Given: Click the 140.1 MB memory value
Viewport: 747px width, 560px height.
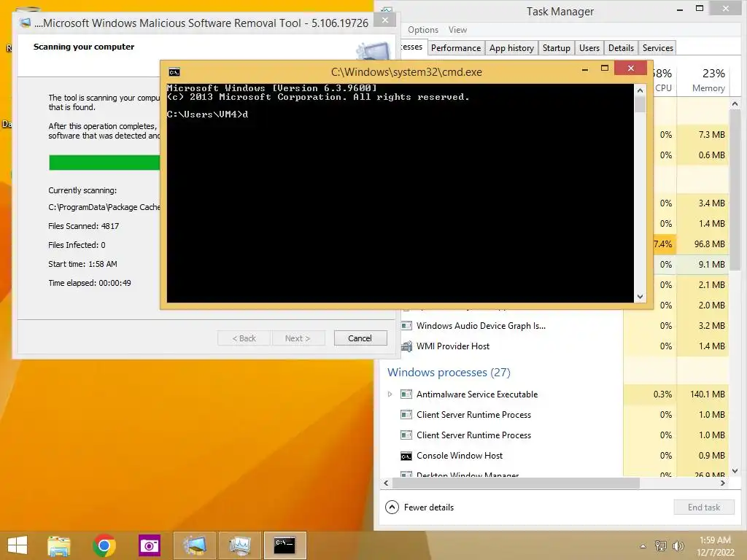Looking at the screenshot, I should click(x=708, y=394).
